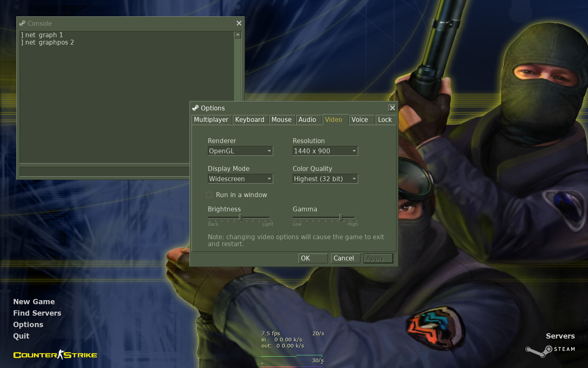The image size is (588, 368).
Task: Open the Renderer dropdown
Action: [x=241, y=151]
